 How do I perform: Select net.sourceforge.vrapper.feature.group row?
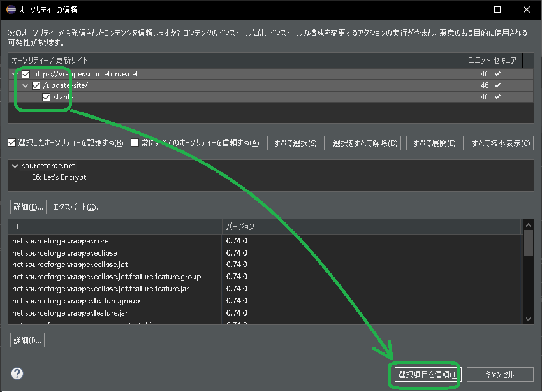(265, 301)
